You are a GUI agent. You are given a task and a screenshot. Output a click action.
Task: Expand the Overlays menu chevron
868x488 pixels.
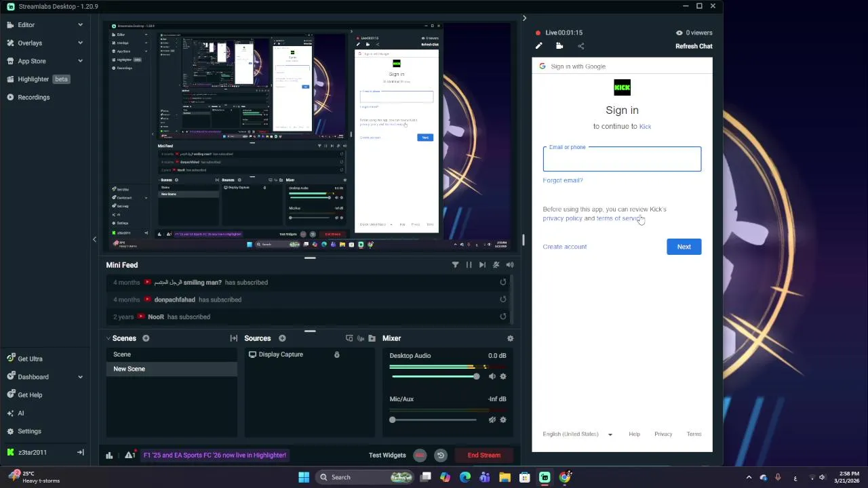point(80,43)
